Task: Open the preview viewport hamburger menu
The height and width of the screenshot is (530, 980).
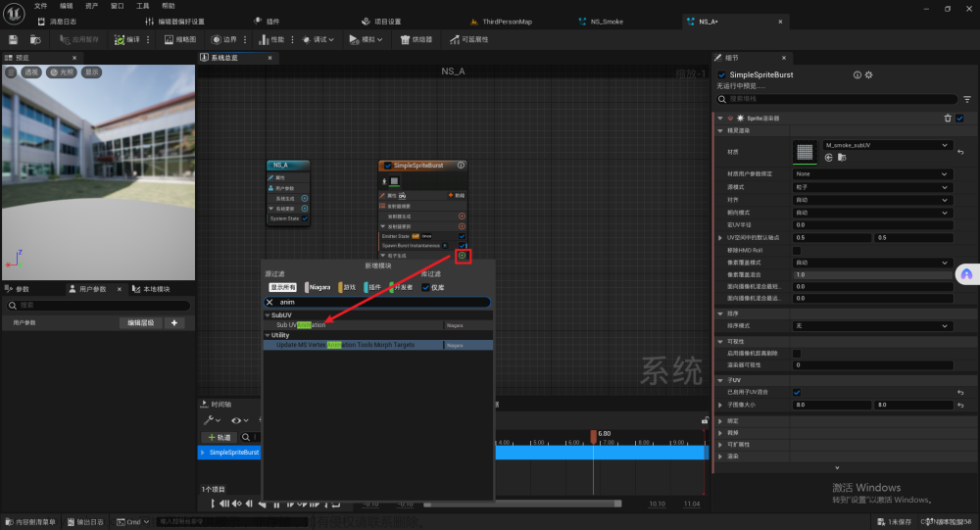Action: coord(11,72)
